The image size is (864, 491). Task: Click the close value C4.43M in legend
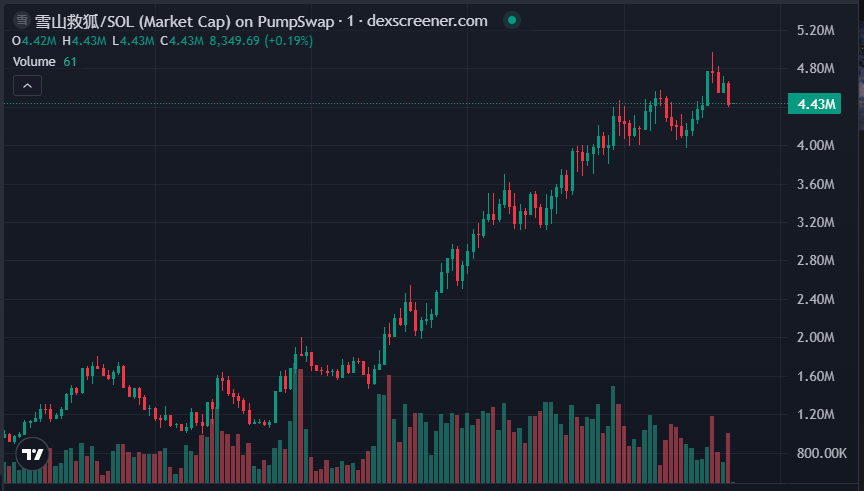click(182, 41)
